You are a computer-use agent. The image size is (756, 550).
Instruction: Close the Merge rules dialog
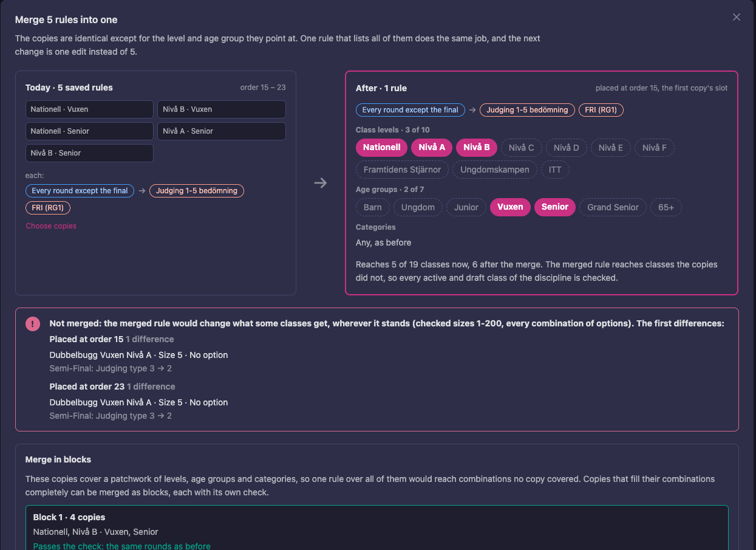(736, 17)
